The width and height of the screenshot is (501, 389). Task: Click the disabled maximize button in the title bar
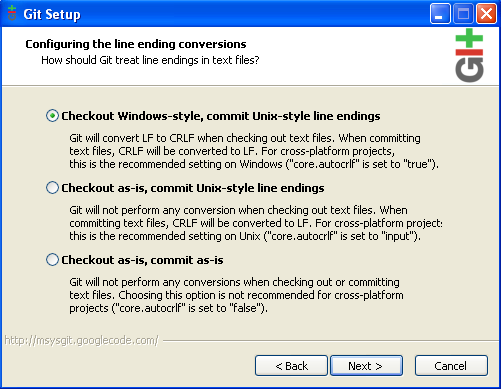pyautogui.click(x=463, y=14)
